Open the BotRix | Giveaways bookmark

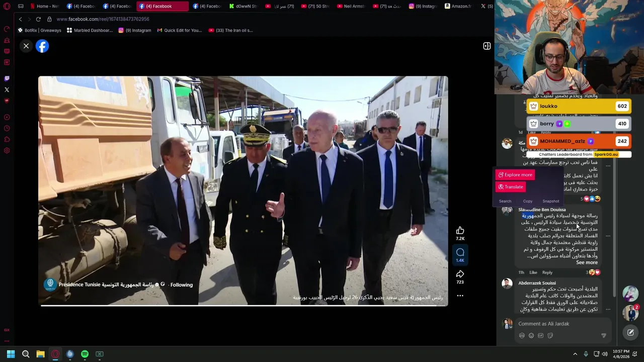(40, 30)
